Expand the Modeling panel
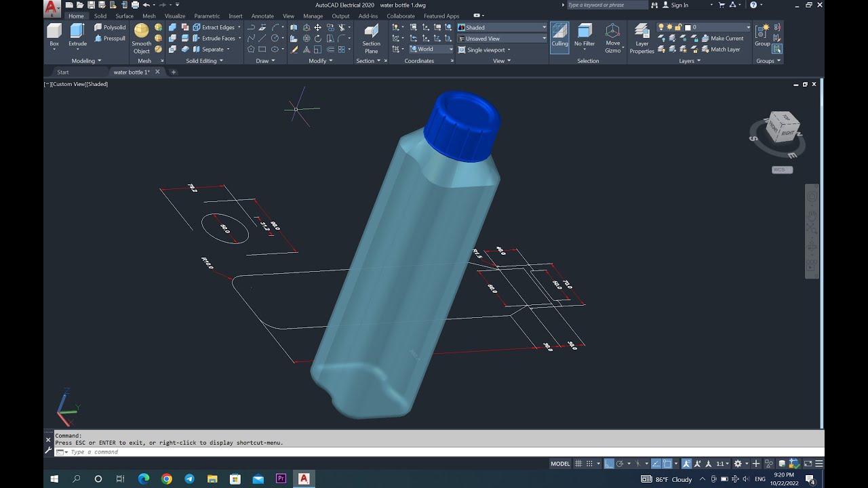Viewport: 868px width, 488px height. point(86,61)
